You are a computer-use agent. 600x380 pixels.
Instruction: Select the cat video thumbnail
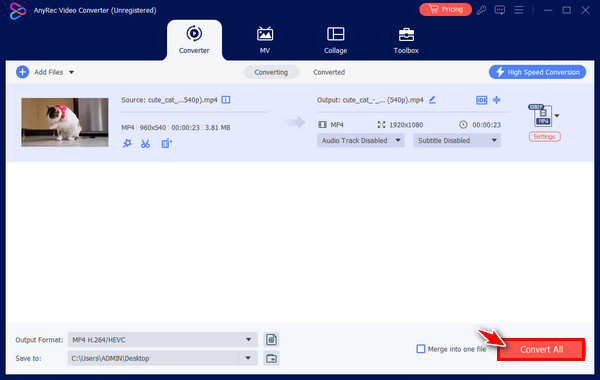65,122
